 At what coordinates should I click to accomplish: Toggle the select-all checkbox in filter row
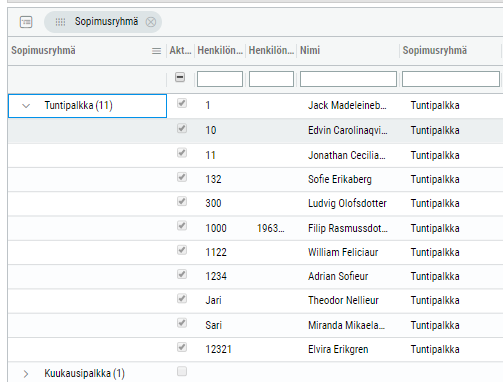tap(180, 77)
